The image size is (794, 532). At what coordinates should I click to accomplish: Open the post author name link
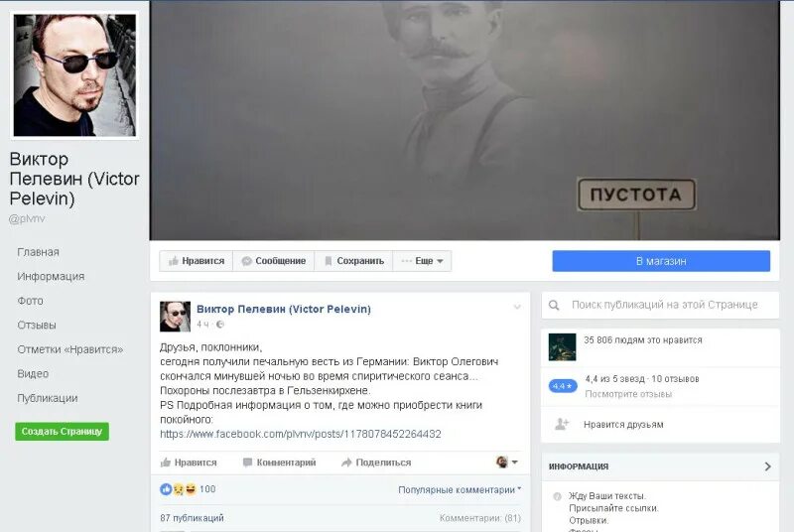point(284,309)
